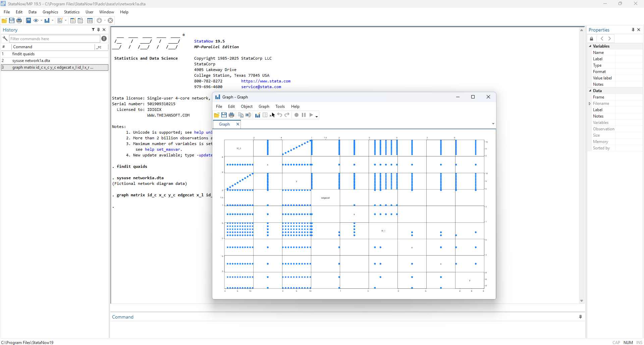This screenshot has height=345, width=644.
Task: Play a recording in Graph toolbar
Action: pos(311,115)
